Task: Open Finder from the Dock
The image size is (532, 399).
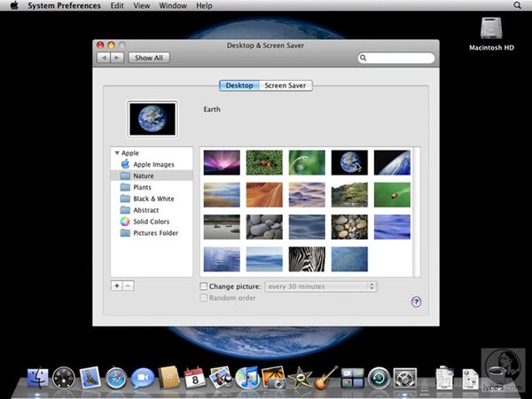Action: pos(37,378)
